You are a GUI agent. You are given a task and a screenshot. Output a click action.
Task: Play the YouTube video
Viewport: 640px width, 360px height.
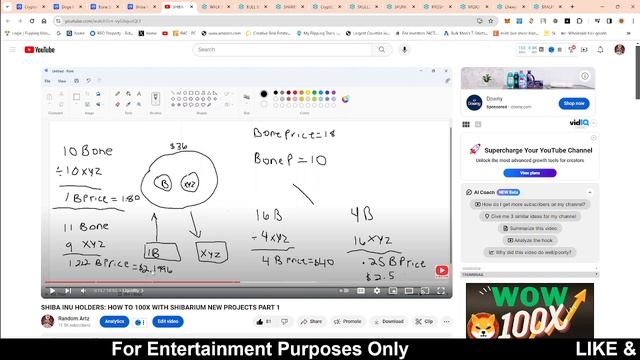pos(52,291)
